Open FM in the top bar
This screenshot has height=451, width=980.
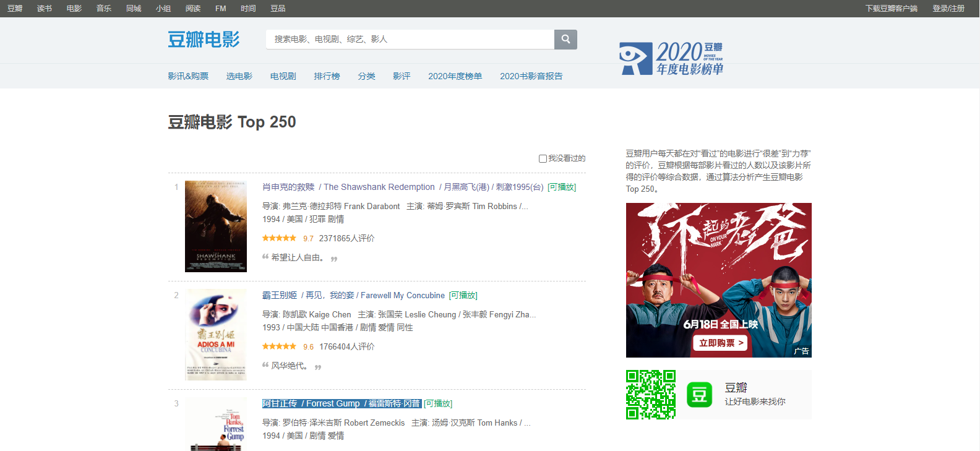click(x=221, y=9)
